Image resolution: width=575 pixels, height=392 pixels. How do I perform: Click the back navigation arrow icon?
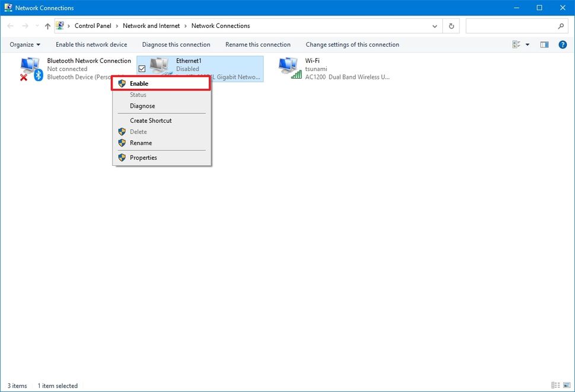[x=10, y=25]
